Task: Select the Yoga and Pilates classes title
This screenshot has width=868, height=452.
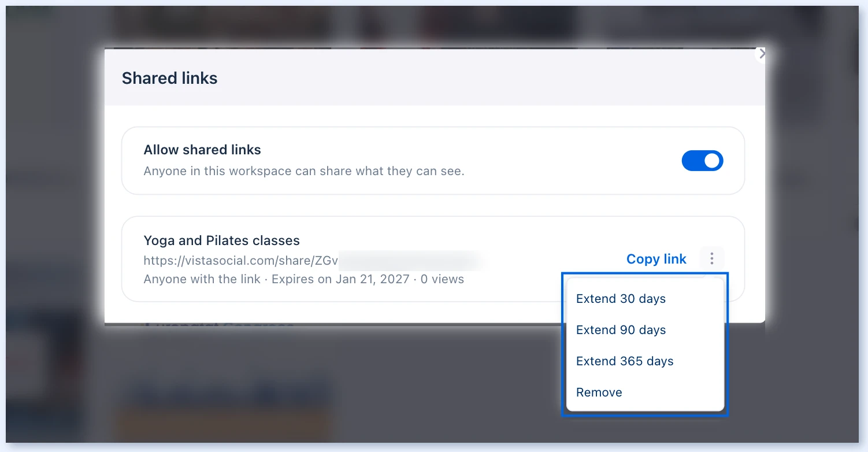Action: click(221, 240)
